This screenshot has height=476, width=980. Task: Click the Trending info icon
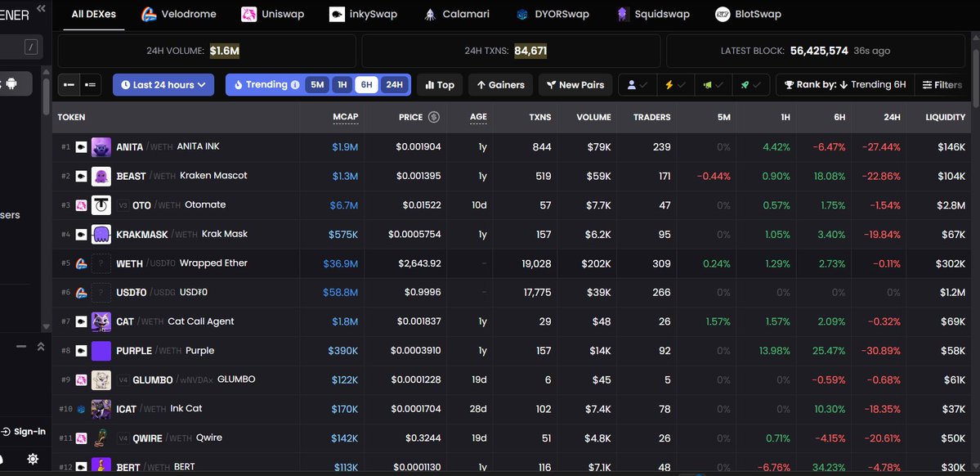coord(295,84)
